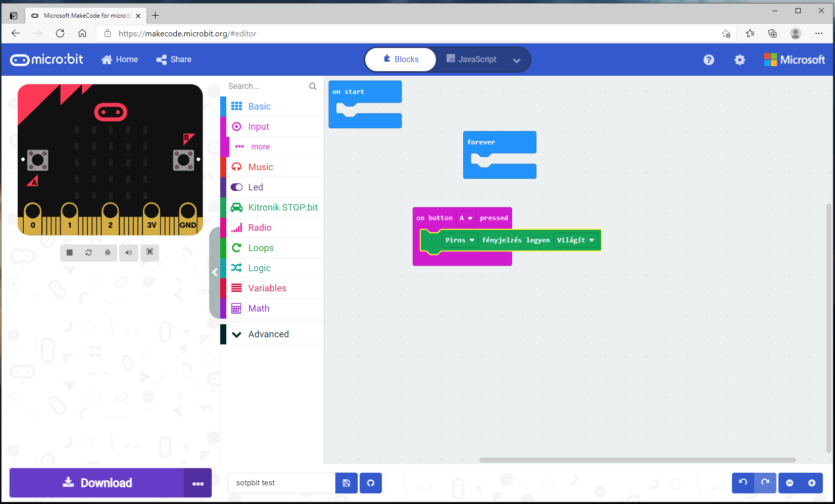The width and height of the screenshot is (835, 504).
Task: Restart the simulator
Action: [x=88, y=253]
